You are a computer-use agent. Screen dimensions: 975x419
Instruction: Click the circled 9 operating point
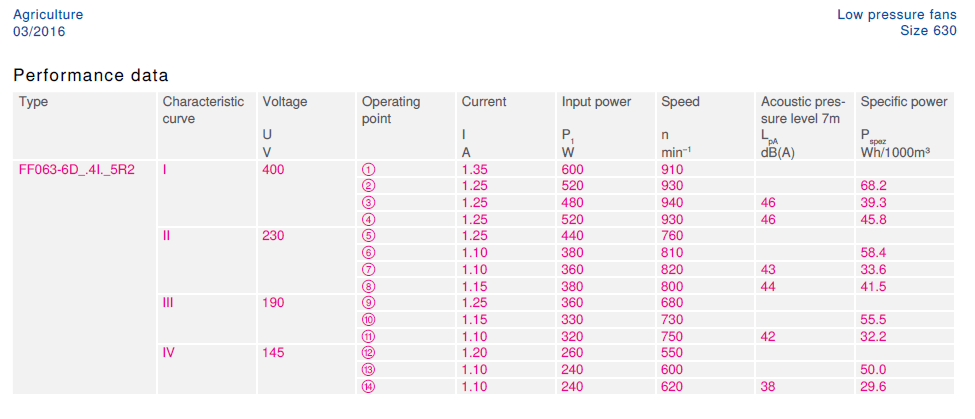[x=368, y=303]
